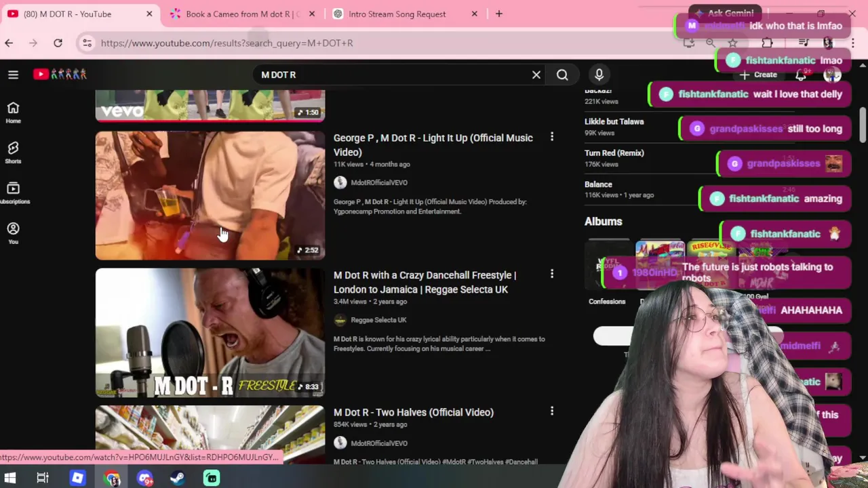Open MdotROfficialVEVO channel name under Light It Up

click(x=379, y=182)
